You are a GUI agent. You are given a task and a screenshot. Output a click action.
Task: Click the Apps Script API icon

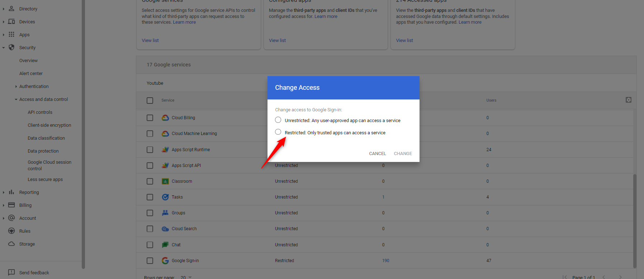165,165
